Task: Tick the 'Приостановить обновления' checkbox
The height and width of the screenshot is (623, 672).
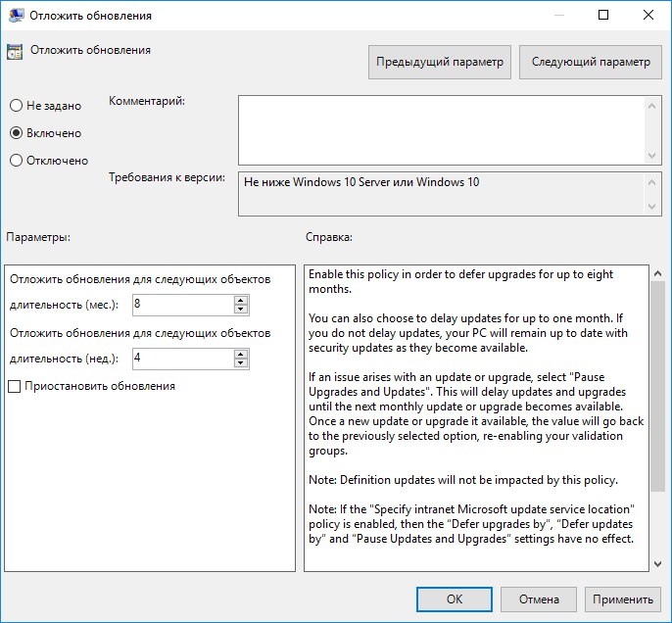Action: click(91, 386)
